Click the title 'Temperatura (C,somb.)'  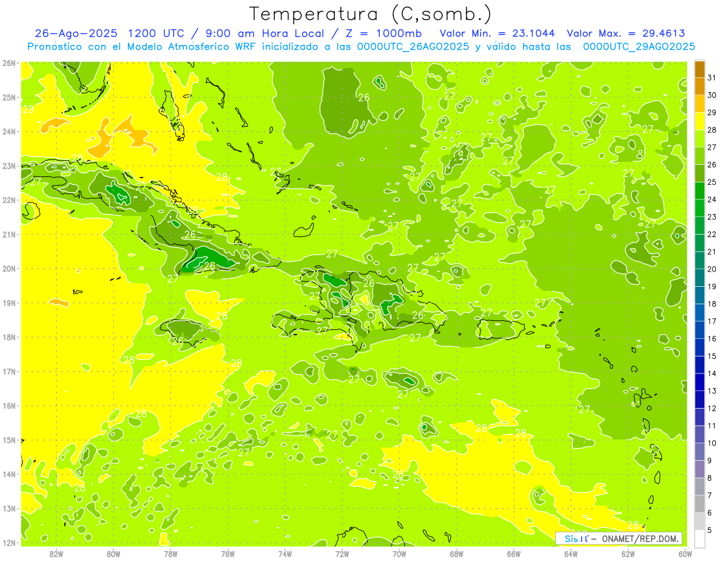[370, 14]
